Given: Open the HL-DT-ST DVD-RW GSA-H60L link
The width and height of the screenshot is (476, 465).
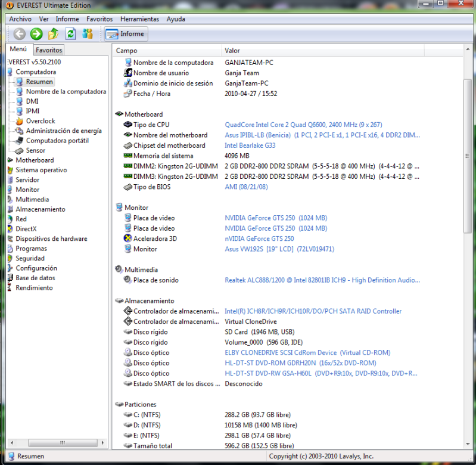Looking at the screenshot, I should [321, 373].
